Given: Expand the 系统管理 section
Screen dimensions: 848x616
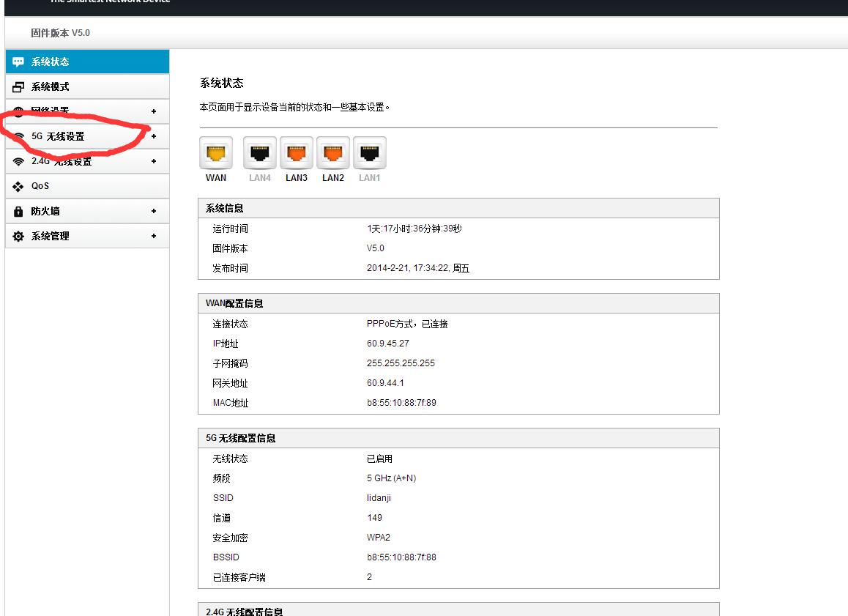Looking at the screenshot, I should (x=154, y=236).
